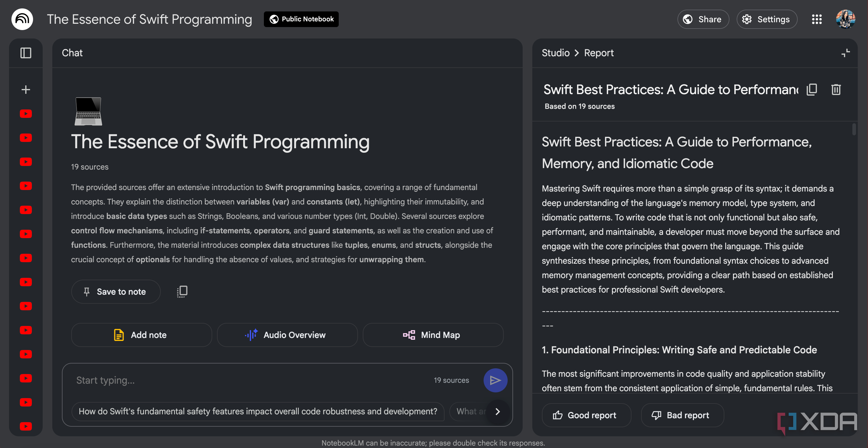Send the chat message
The image size is (868, 448).
coord(495,380)
